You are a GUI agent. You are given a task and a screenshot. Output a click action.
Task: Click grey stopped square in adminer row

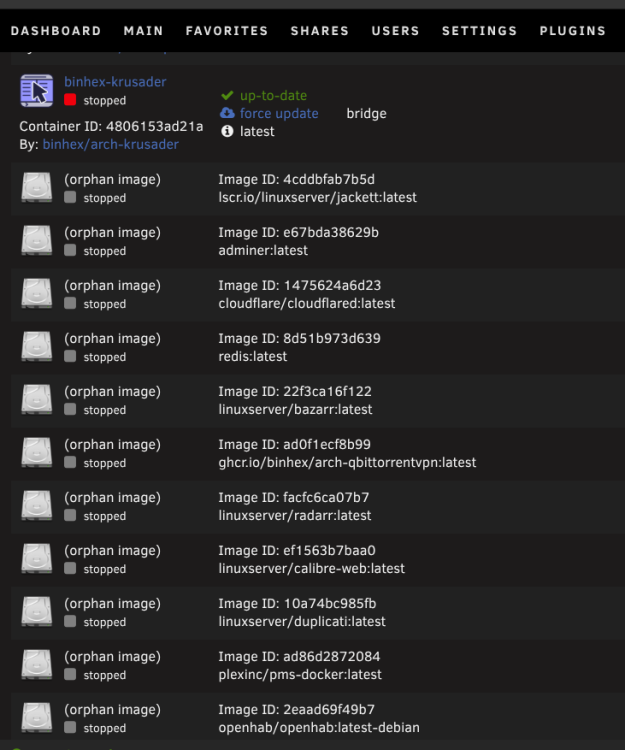tap(70, 250)
